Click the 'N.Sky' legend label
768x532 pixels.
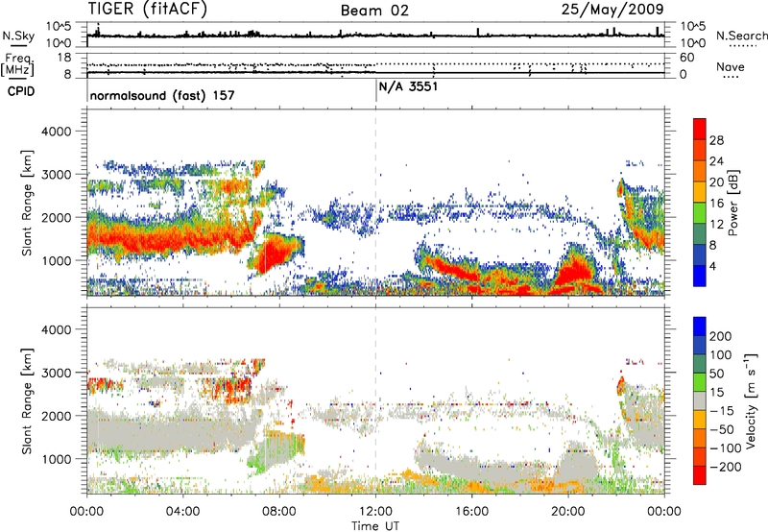coord(18,36)
